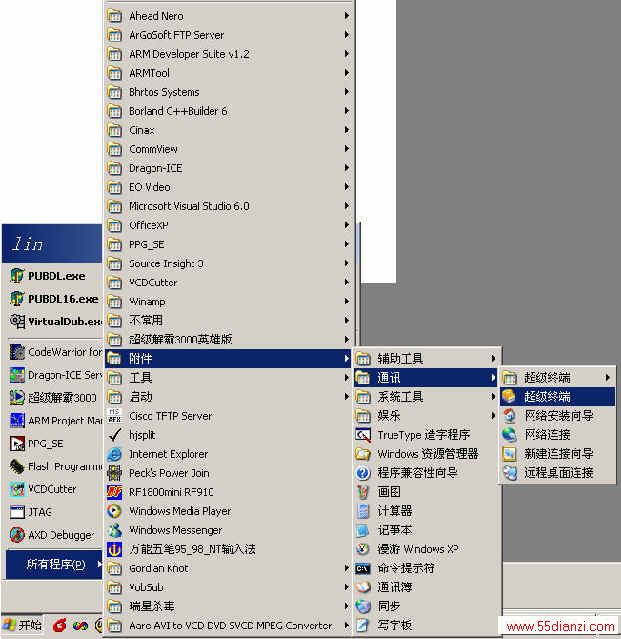Click the 开始 Start button
621x639 pixels.
pyautogui.click(x=22, y=625)
